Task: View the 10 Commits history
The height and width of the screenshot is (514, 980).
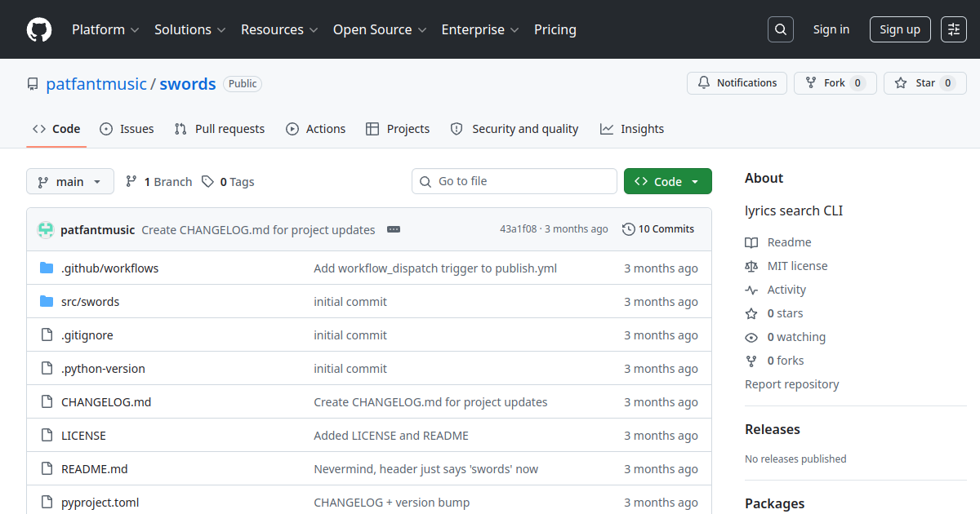Action: 658,229
